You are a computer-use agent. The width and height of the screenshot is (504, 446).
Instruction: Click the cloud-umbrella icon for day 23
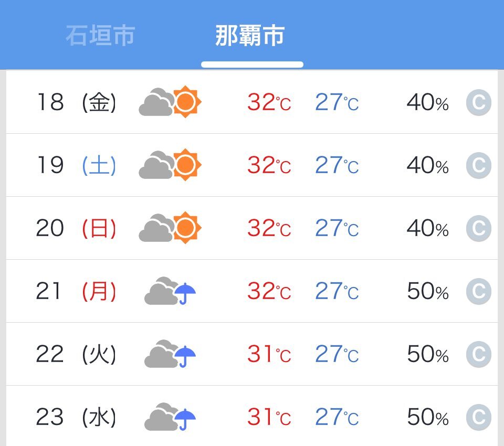[x=170, y=417]
